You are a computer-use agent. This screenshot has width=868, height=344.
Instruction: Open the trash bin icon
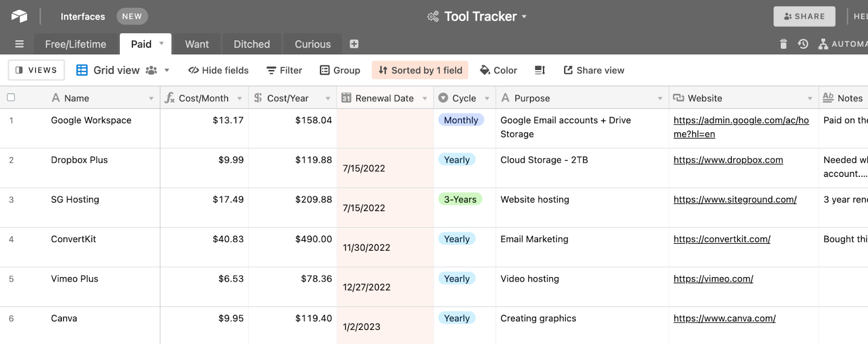click(x=783, y=44)
